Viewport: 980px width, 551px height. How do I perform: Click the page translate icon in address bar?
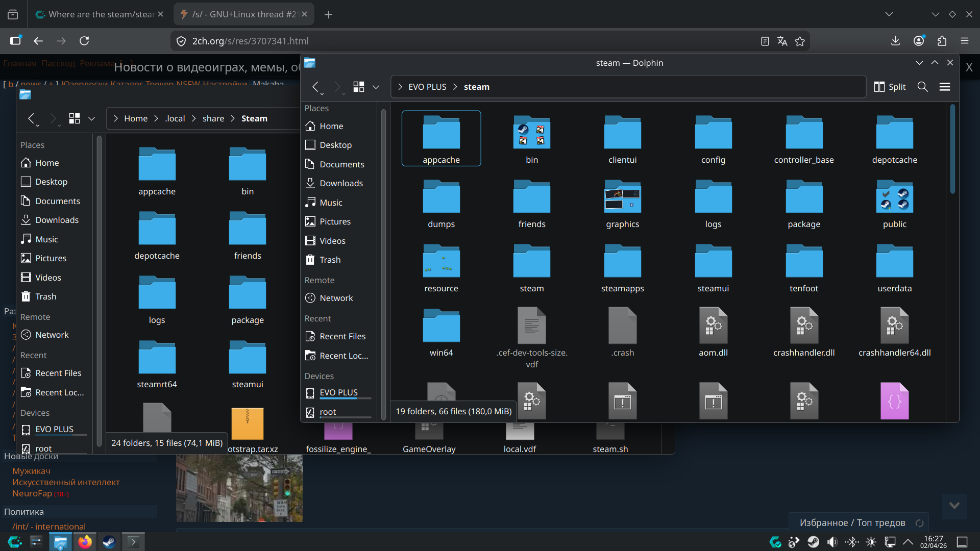point(782,41)
